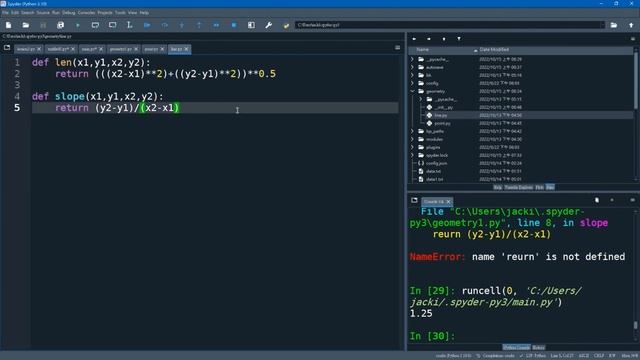Open the IPython console options menu
This screenshot has width=640, height=360.
point(632,200)
